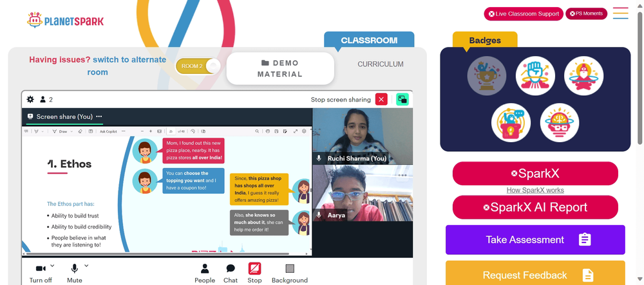Image resolution: width=644 pixels, height=285 pixels.
Task: Click Ruchi Sharma's video tile
Action: pos(363,136)
